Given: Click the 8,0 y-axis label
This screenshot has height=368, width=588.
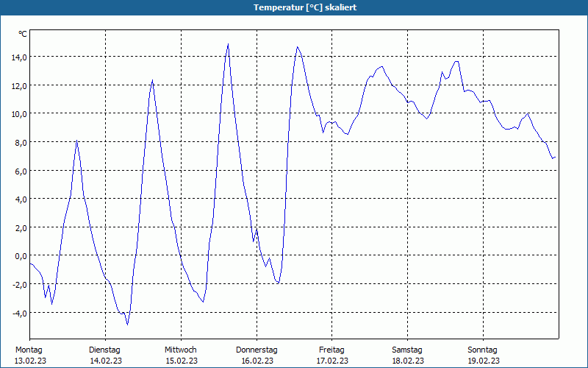Looking at the screenshot, I should (21, 143).
